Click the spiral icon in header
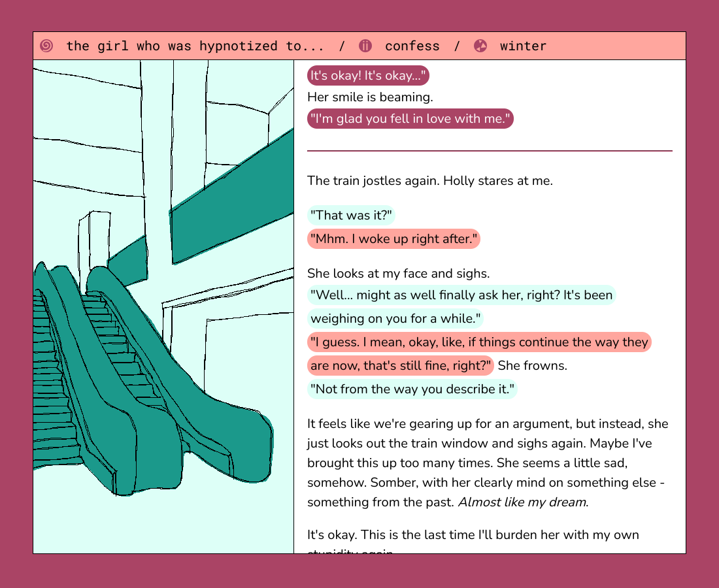Screen dimensions: 719x588 click(x=46, y=46)
